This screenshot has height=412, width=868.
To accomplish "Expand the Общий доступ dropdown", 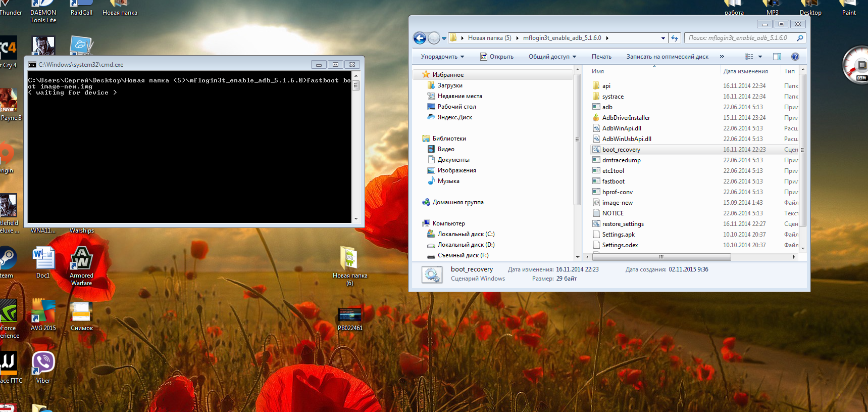I will 552,57.
